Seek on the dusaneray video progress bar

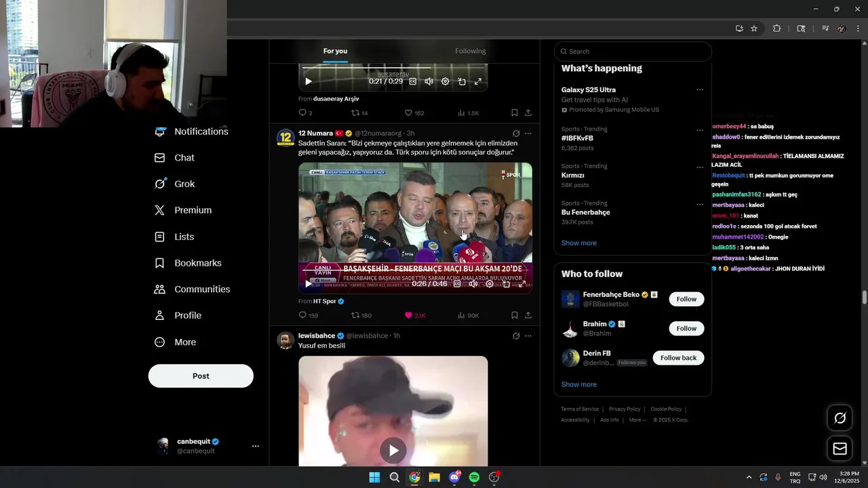coord(393,68)
